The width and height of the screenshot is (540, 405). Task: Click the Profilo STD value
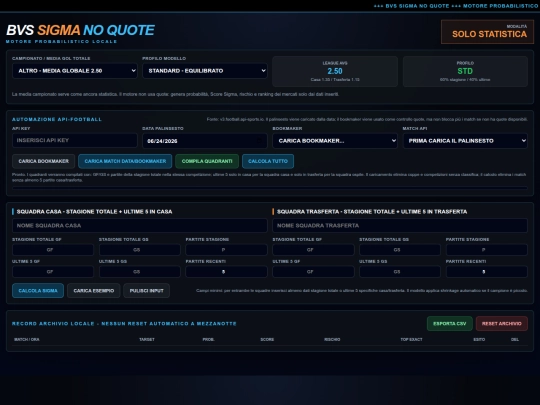(x=465, y=71)
